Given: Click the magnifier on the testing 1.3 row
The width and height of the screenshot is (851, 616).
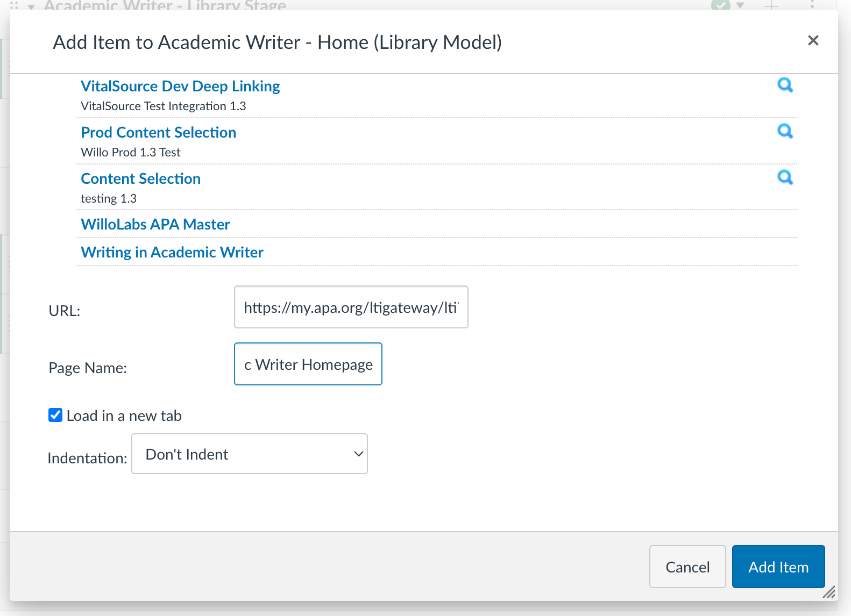Looking at the screenshot, I should click(785, 177).
